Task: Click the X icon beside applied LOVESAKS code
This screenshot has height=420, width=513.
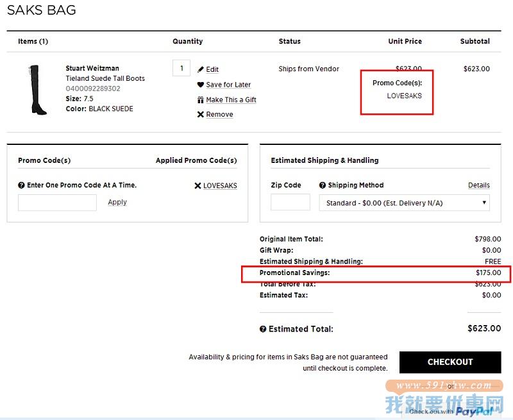Action: (198, 186)
